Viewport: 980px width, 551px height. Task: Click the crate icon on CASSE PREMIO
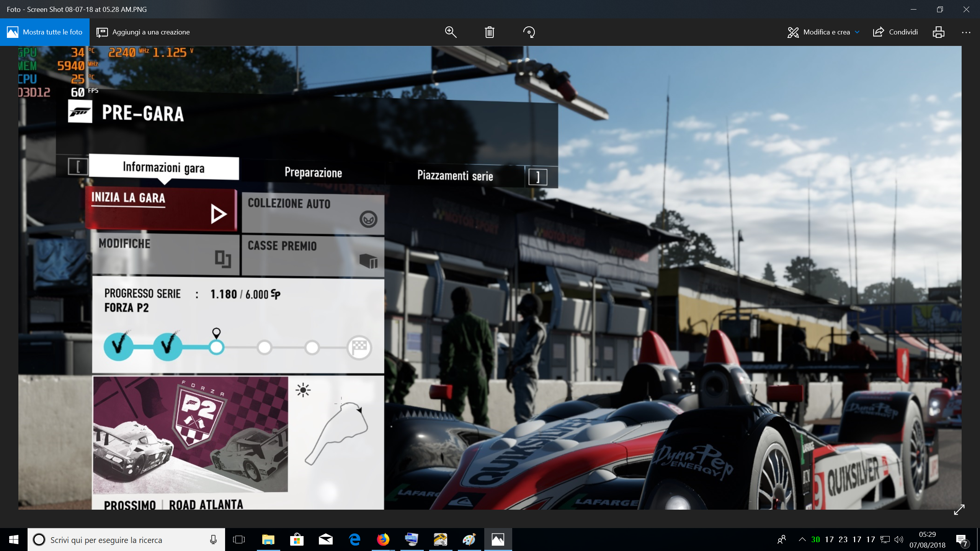[x=369, y=261]
